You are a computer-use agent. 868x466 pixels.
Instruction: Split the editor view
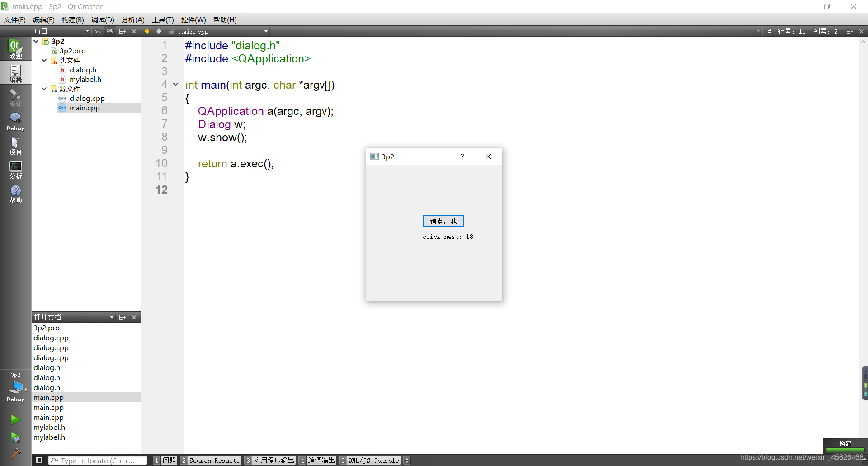pyautogui.click(x=849, y=31)
